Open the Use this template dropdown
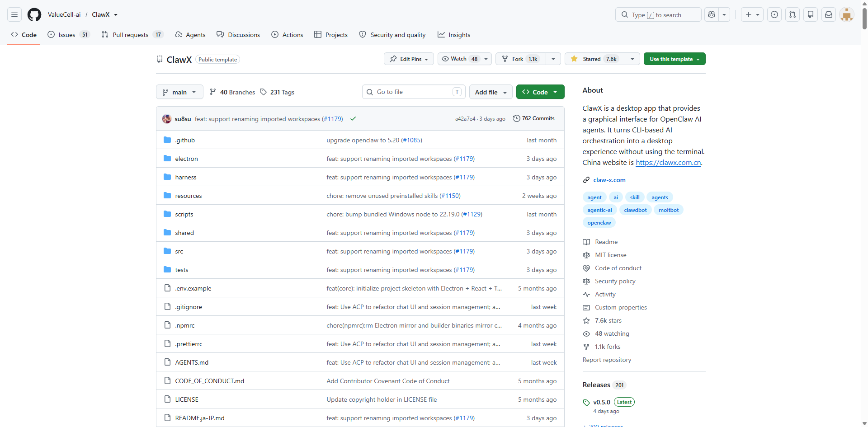This screenshot has width=868, height=427. click(x=675, y=59)
